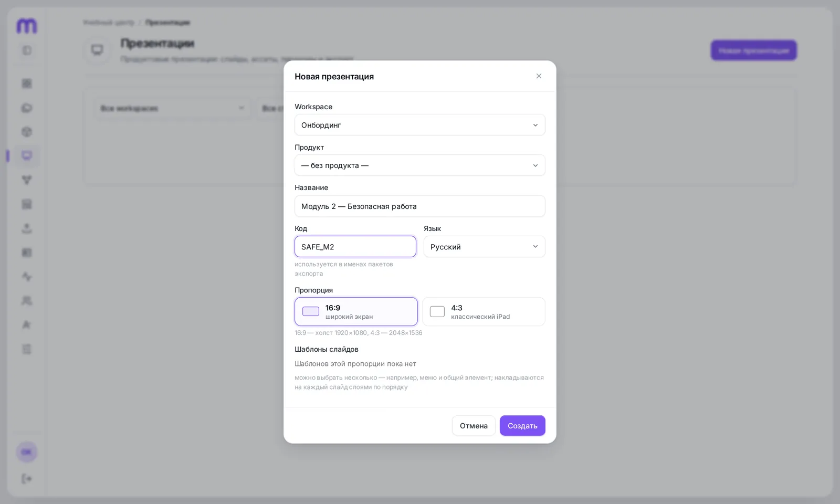Image resolution: width=840 pixels, height=504 pixels.
Task: Open the Presentations monitor icon in sidebar
Action: click(27, 156)
